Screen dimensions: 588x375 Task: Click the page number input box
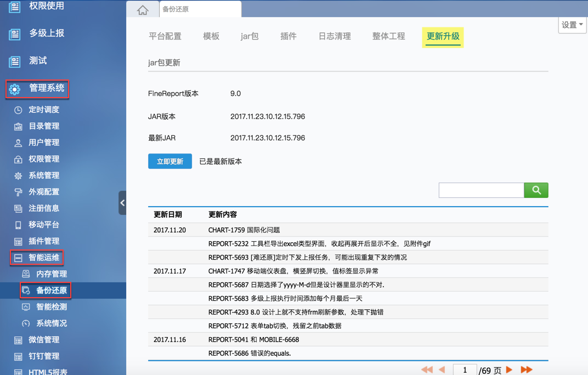point(465,370)
